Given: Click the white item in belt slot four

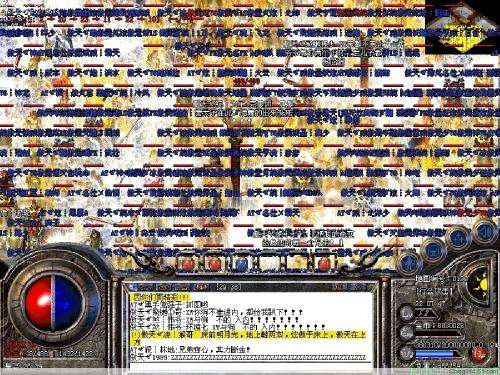Looking at the screenshot, I should (x=268, y=265).
